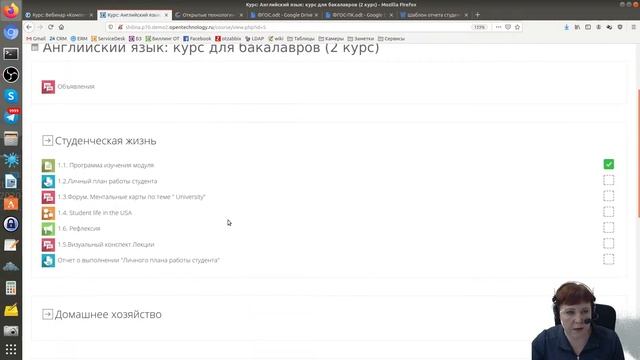The image size is (640, 360).
Task: Open a new browser tab with plus
Action: [478, 15]
